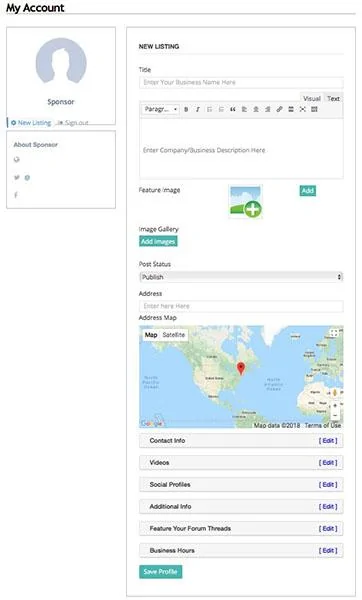Insert link with chain icon
Image resolution: width=362 pixels, height=600 pixels.
[279, 109]
